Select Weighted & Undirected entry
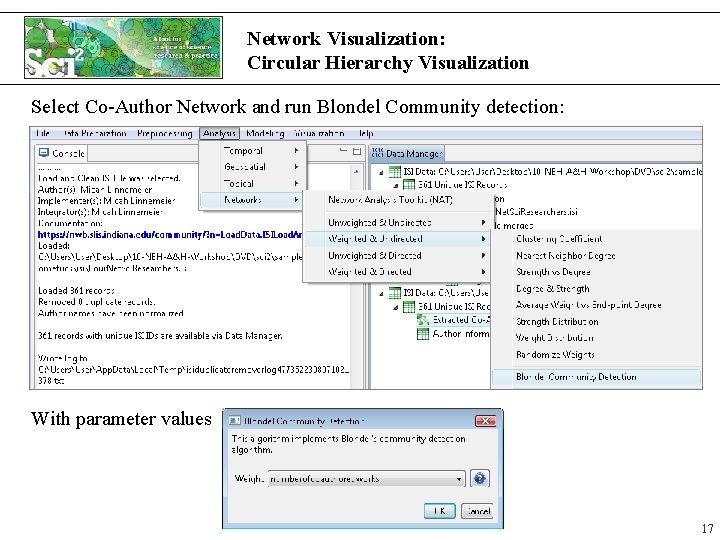The image size is (720, 540). pos(397,239)
